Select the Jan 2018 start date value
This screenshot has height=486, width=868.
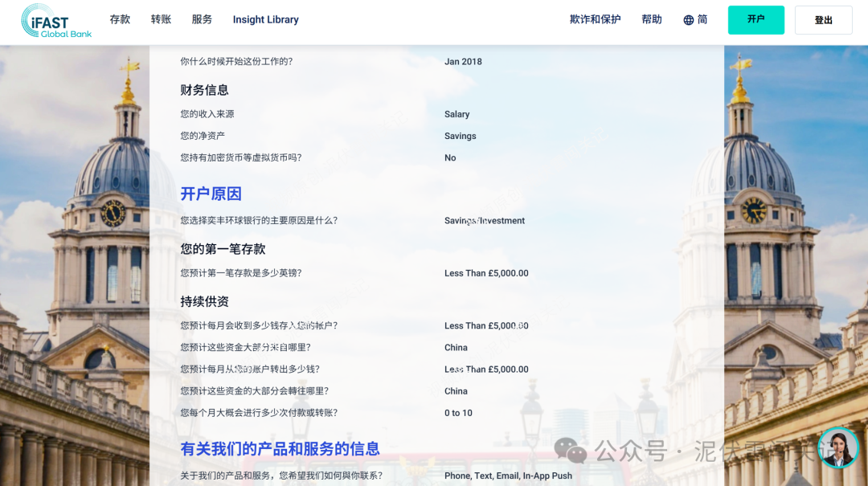463,61
